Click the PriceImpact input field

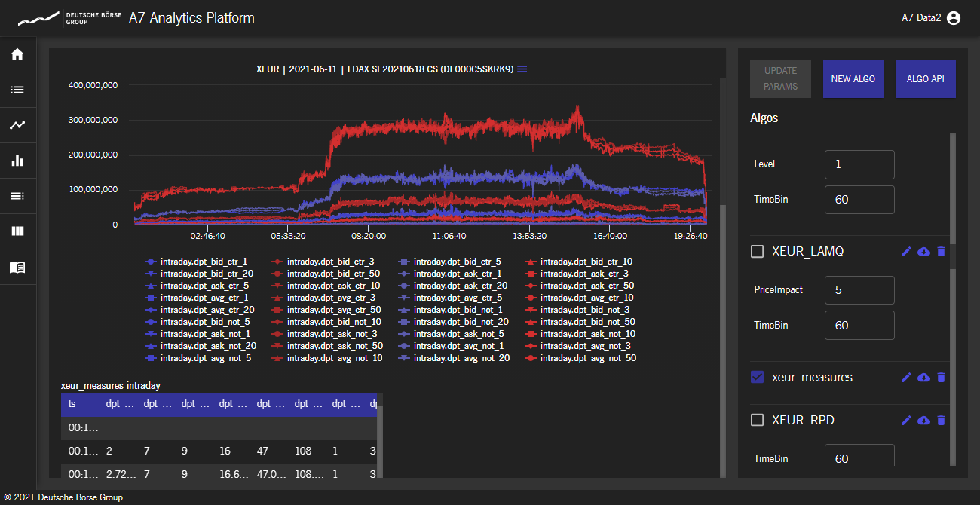point(859,290)
